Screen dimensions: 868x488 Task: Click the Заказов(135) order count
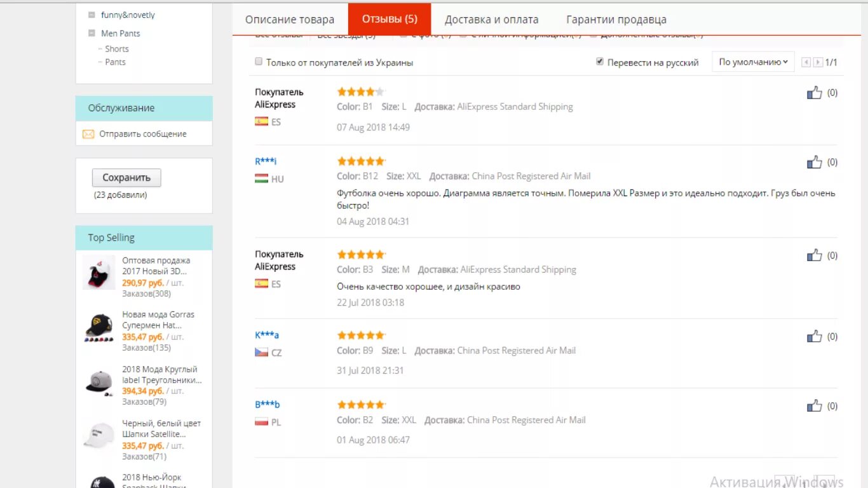point(146,348)
